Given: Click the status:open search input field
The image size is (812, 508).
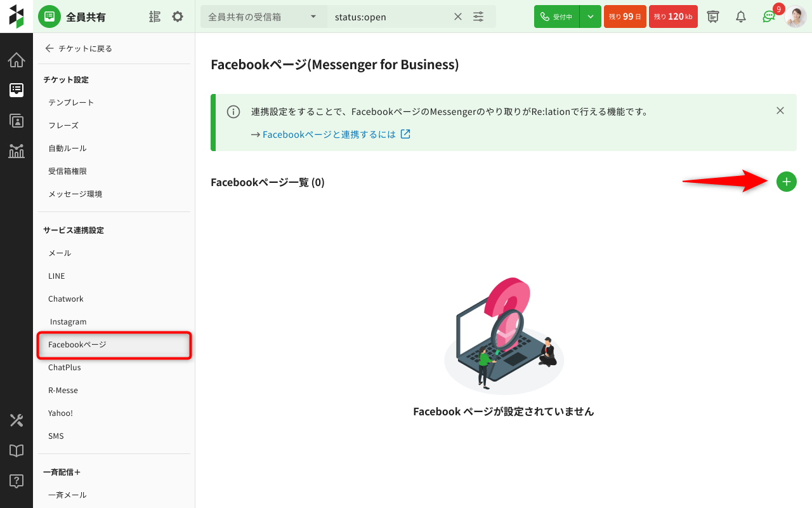Looking at the screenshot, I should pos(387,17).
